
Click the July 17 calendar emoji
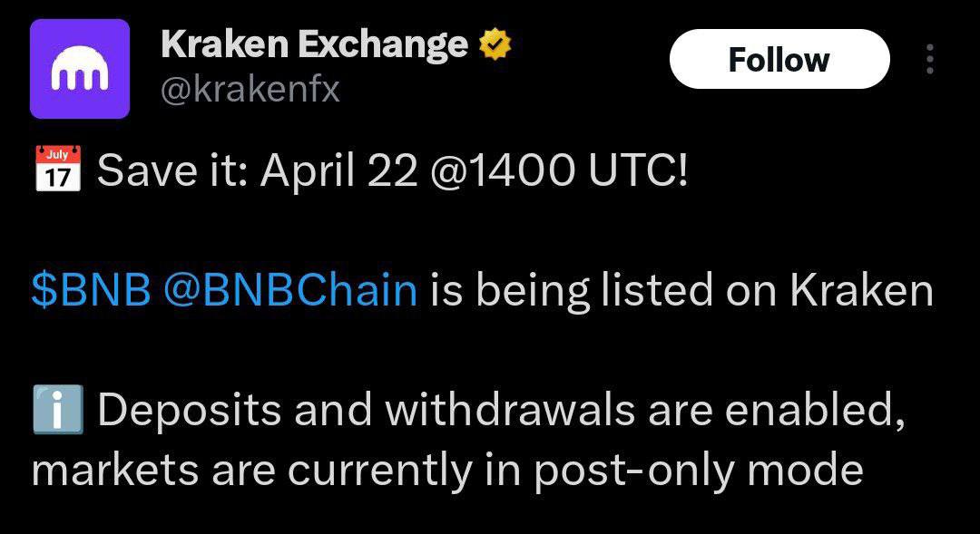click(x=57, y=168)
